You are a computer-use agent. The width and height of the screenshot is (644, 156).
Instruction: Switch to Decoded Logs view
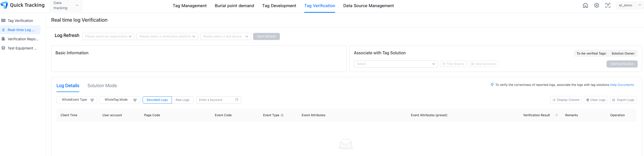tap(157, 100)
